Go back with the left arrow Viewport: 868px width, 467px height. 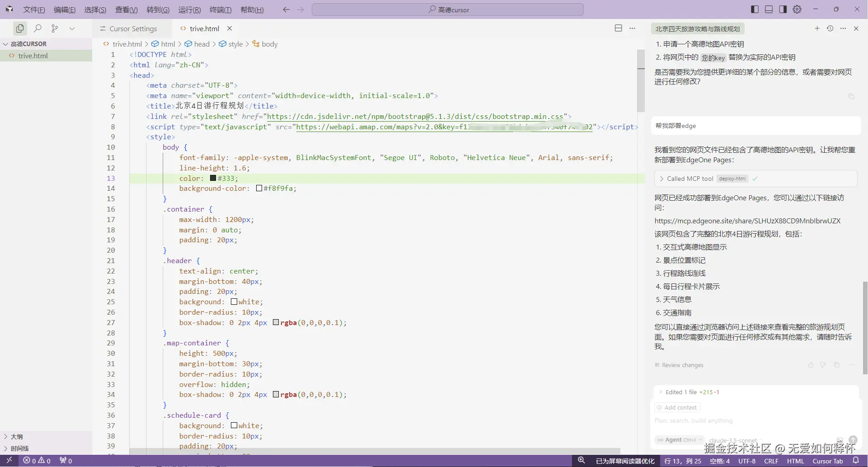[x=286, y=9]
